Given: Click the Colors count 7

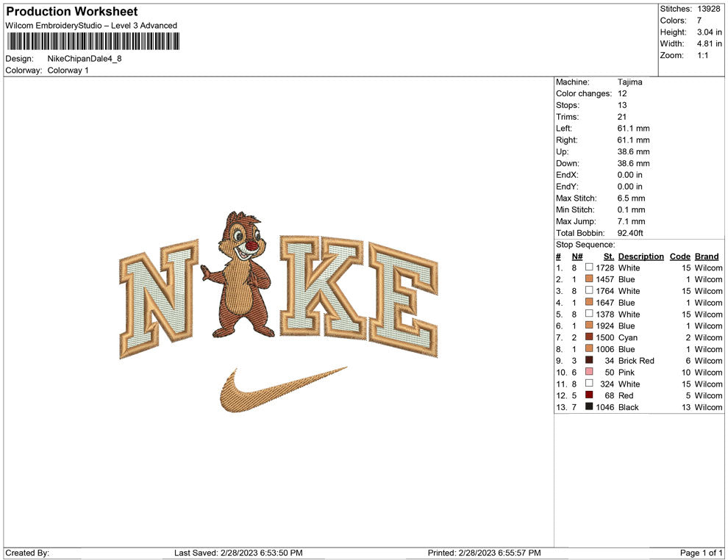Looking at the screenshot, I should tap(699, 21).
